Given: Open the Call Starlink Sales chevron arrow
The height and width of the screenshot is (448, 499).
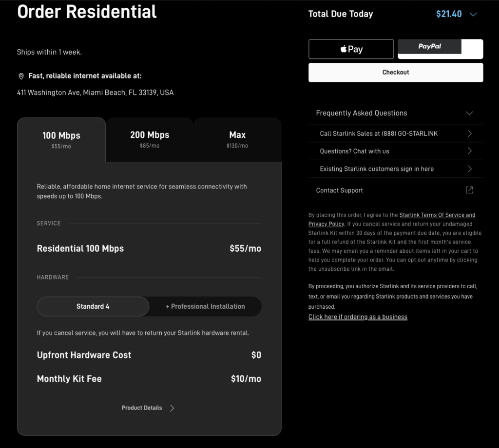Looking at the screenshot, I should pos(469,133).
